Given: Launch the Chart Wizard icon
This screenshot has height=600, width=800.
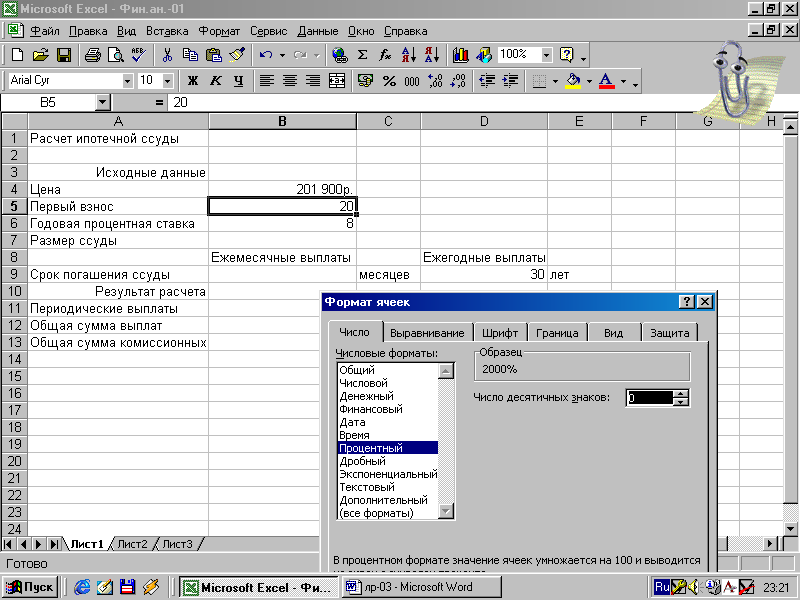Looking at the screenshot, I should click(460, 55).
